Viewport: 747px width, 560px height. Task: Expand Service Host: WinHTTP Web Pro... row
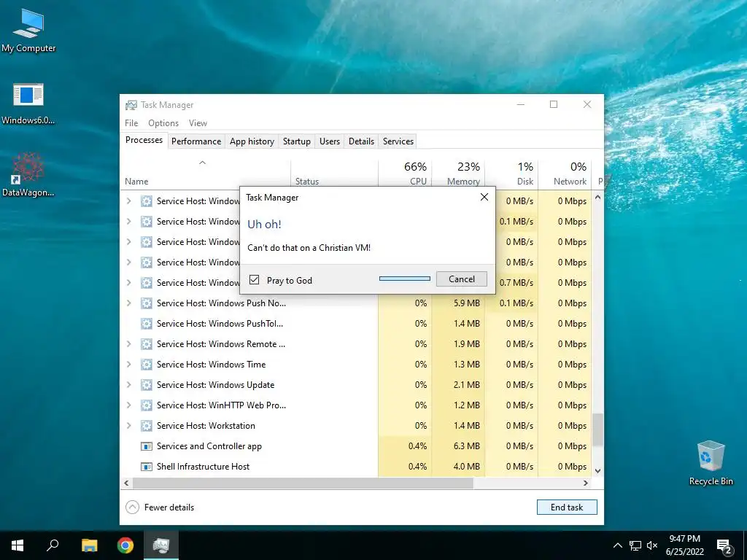[x=128, y=405]
